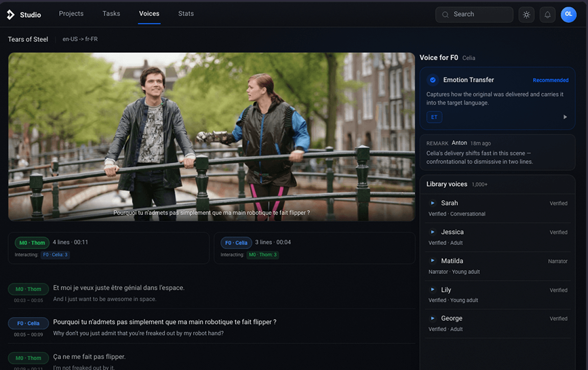The image size is (588, 370).
Task: Click the Tears of Steel project title
Action: click(x=28, y=39)
